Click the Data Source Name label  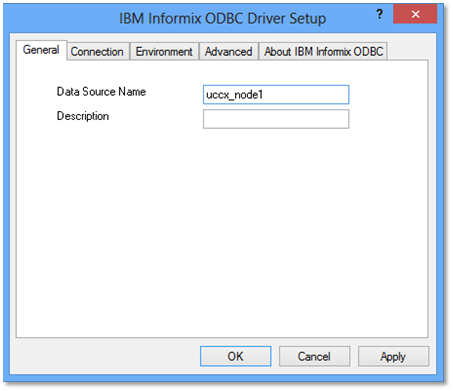pyautogui.click(x=101, y=92)
